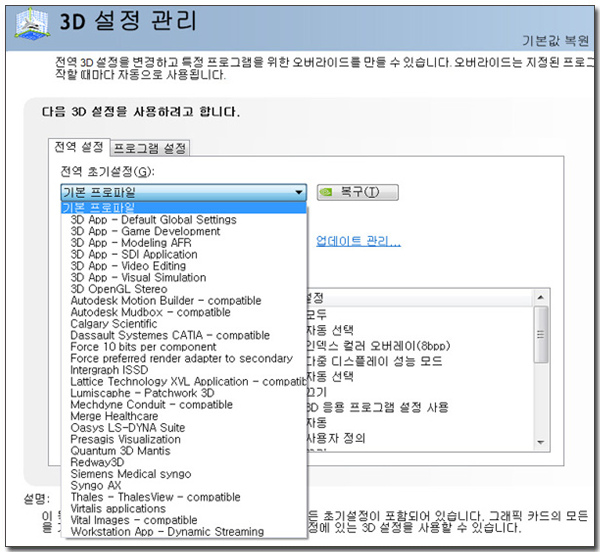Select 3D App - Default Global Settings

pyautogui.click(x=153, y=220)
